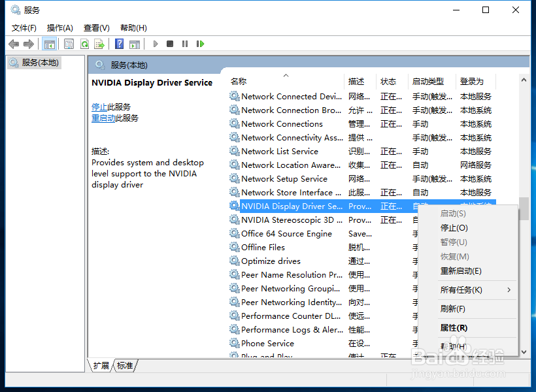Open the 文件(F) menu
Viewport: 536px width, 392px height.
coord(24,28)
